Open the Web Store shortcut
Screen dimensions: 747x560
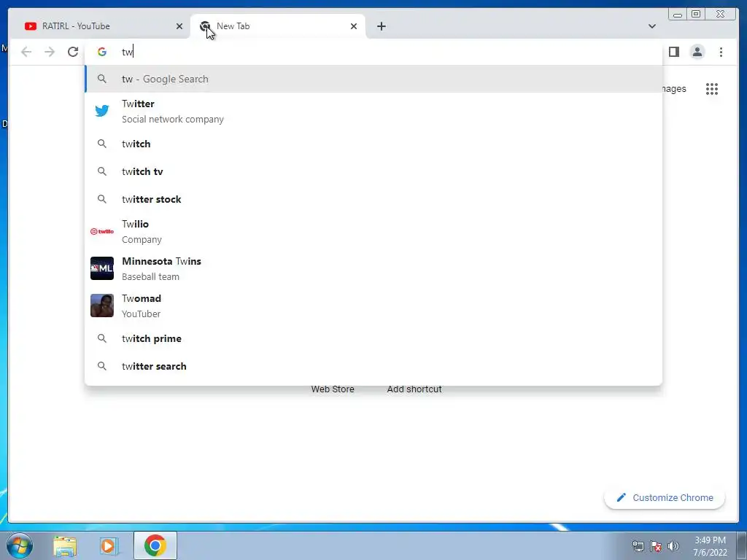(333, 389)
